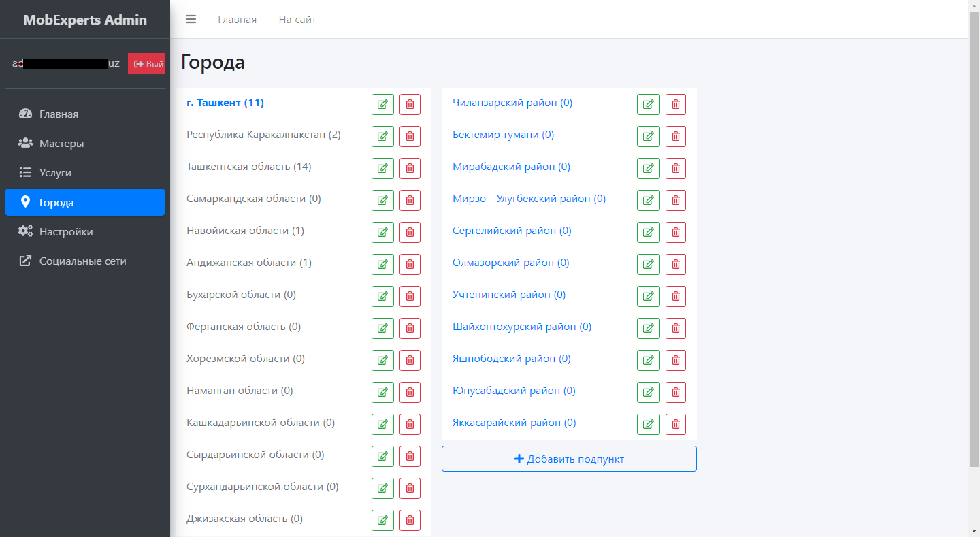The width and height of the screenshot is (980, 537).
Task: Click the edit icon for Юнусабадский район
Action: (648, 392)
